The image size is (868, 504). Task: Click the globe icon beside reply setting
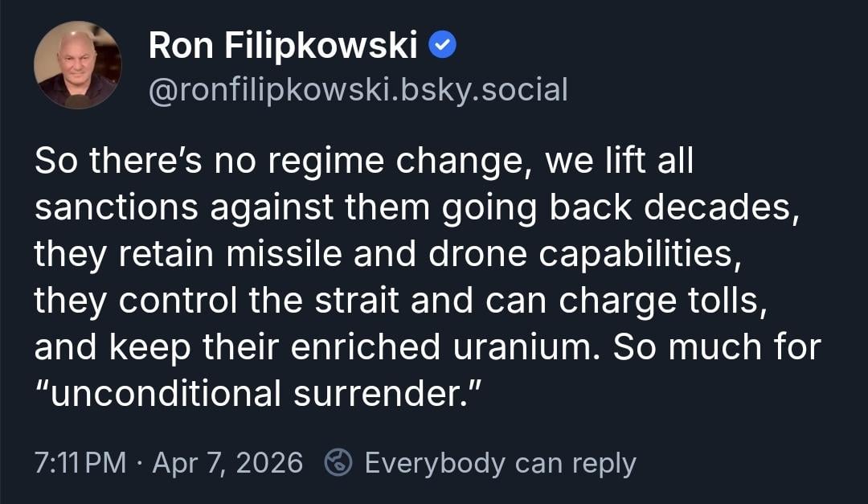pos(338,463)
